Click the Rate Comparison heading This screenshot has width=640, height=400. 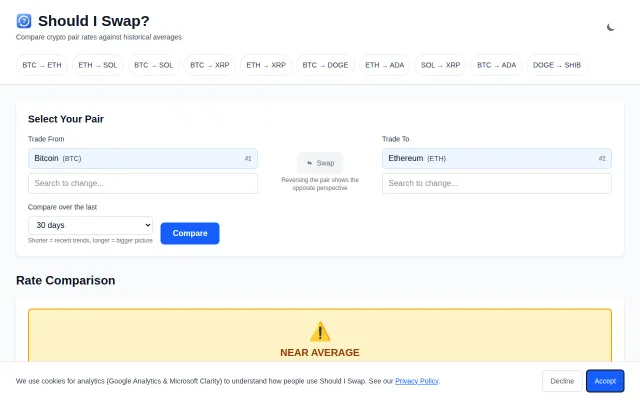66,280
